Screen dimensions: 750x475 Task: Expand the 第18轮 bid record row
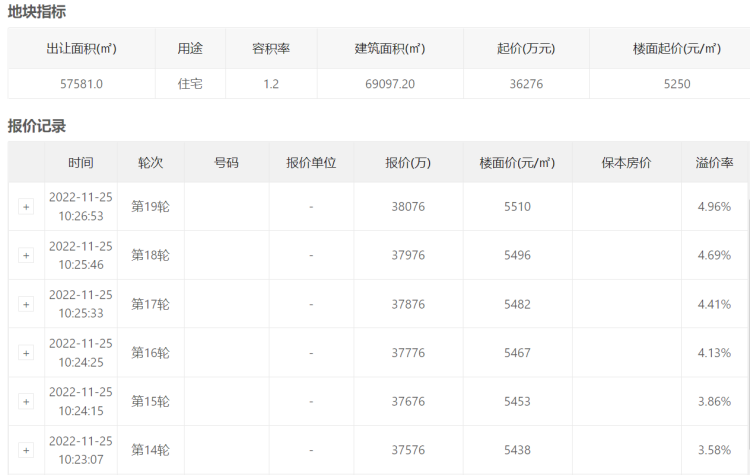[x=26, y=255]
